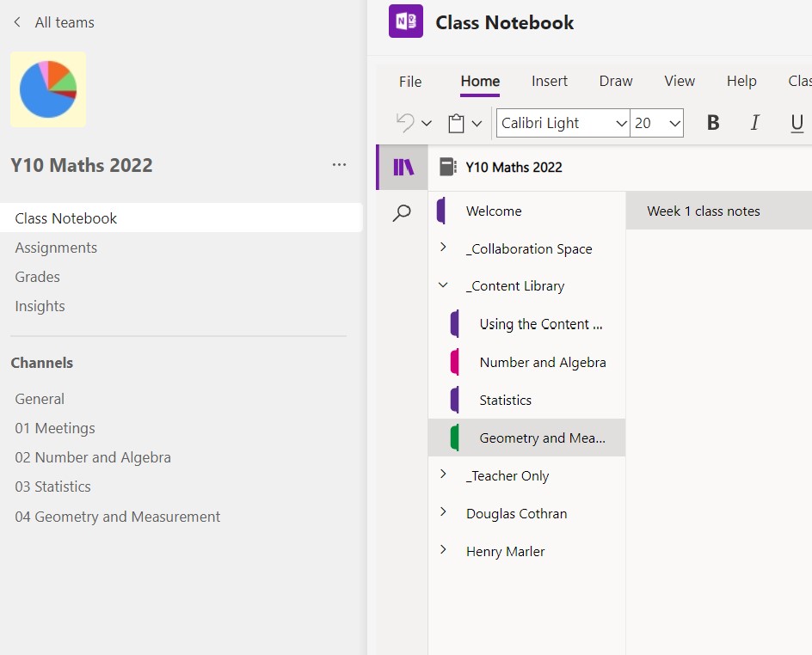Open the 01 Meetings channel

[x=55, y=428]
